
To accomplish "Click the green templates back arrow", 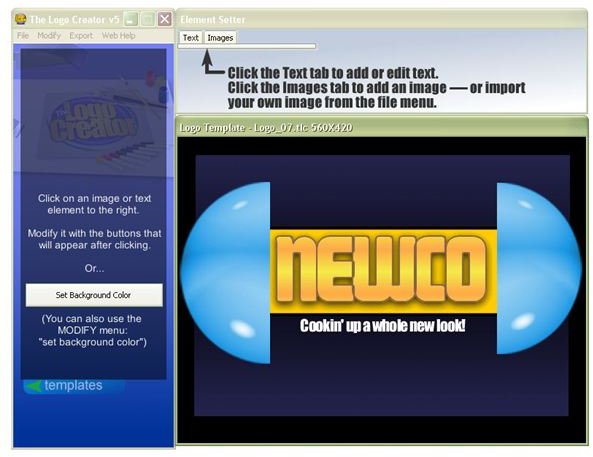I will 33,385.
